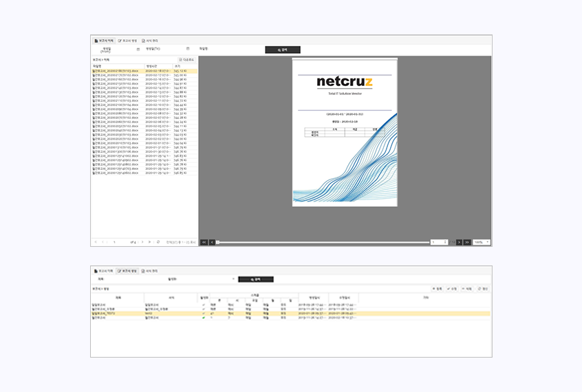Select the first report row dated 2018-09-28
This screenshot has height=392, width=582.
[290, 305]
